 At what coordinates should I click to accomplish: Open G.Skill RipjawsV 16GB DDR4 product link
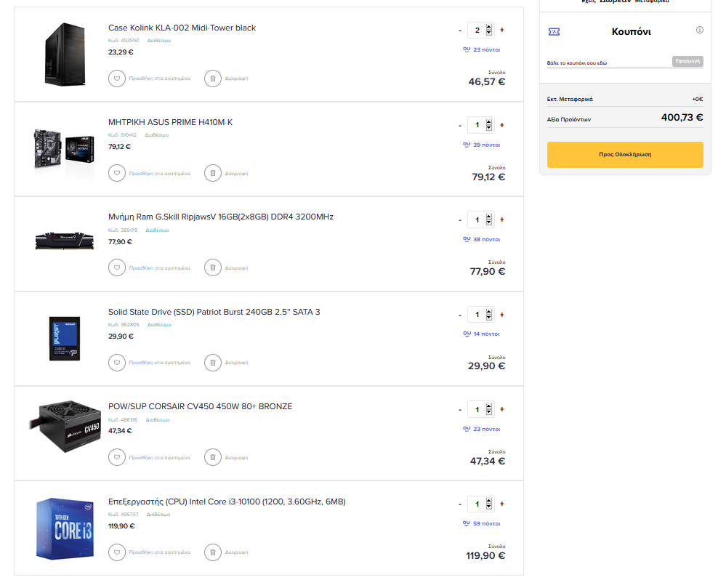pyautogui.click(x=221, y=217)
